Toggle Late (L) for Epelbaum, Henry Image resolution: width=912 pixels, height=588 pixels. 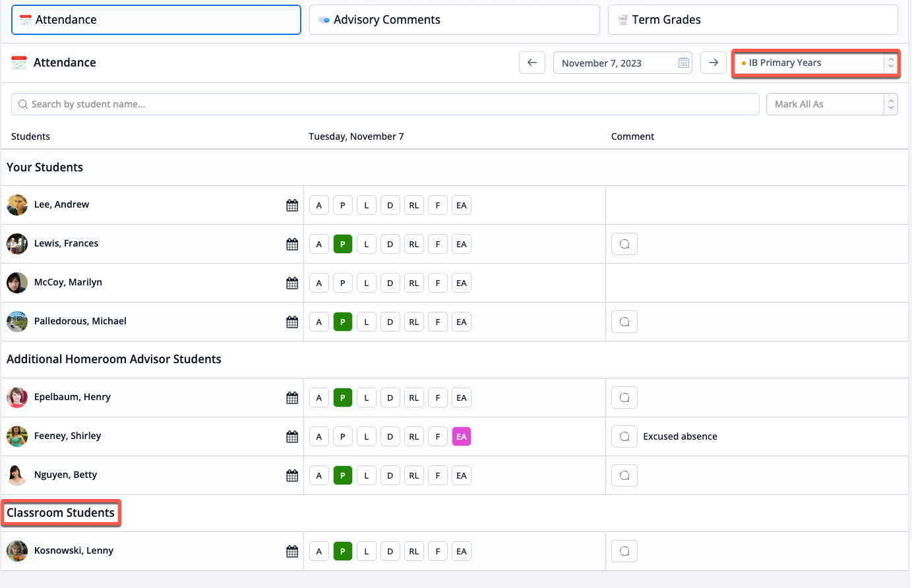(367, 398)
